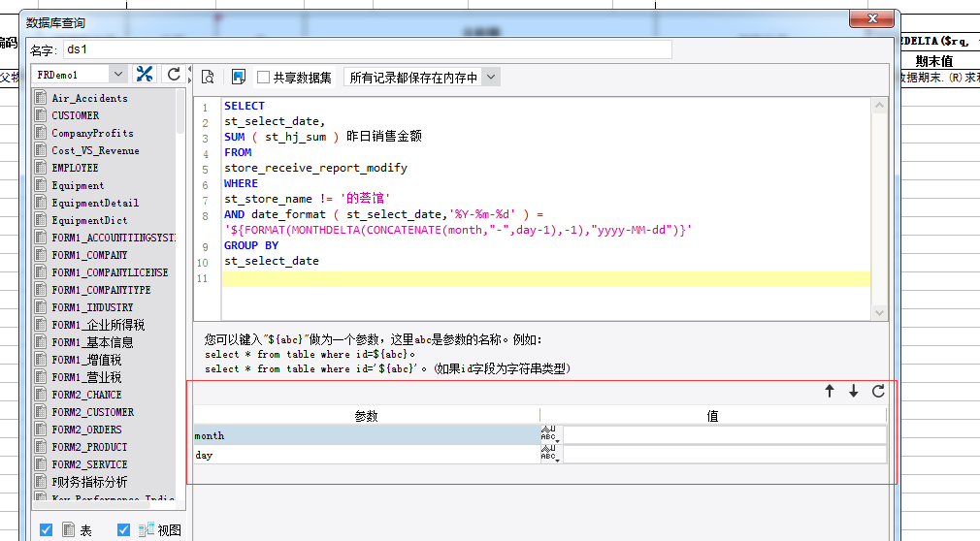Open the 所有记录都保存在内存中 dropdown
Screen dimensions: 980x541
(491, 77)
